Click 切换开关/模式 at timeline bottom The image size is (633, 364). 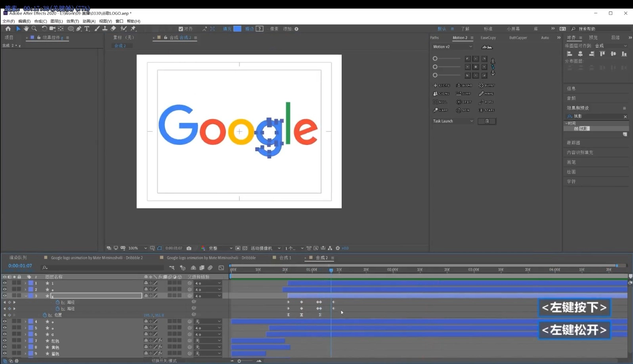164,361
